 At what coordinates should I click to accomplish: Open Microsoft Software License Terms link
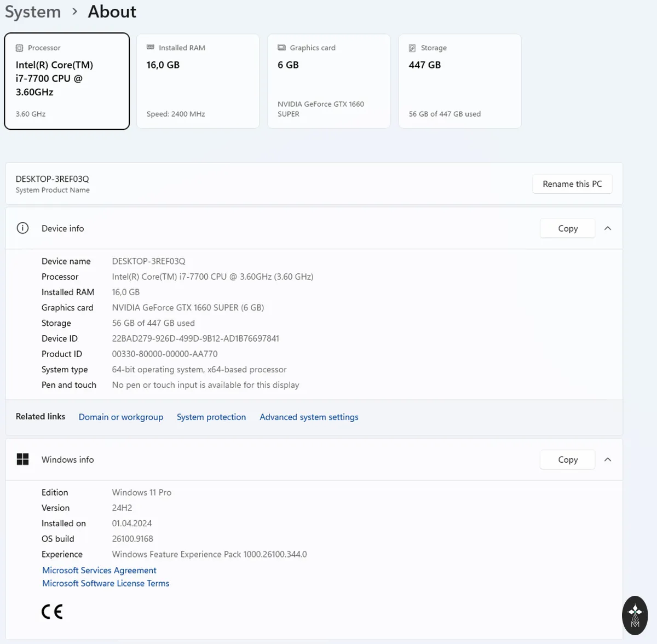click(106, 583)
